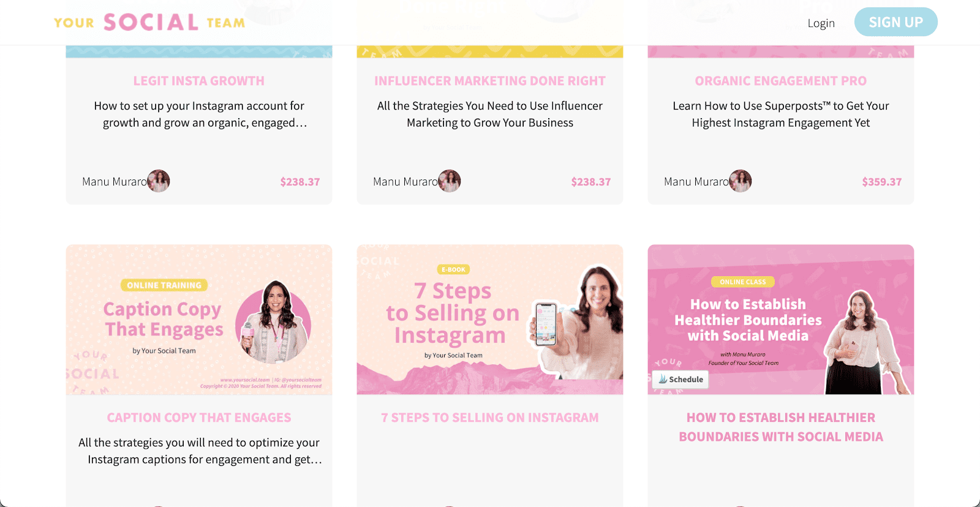980x507 pixels.
Task: Open Caption Copy That Engages title link
Action: pyautogui.click(x=199, y=418)
